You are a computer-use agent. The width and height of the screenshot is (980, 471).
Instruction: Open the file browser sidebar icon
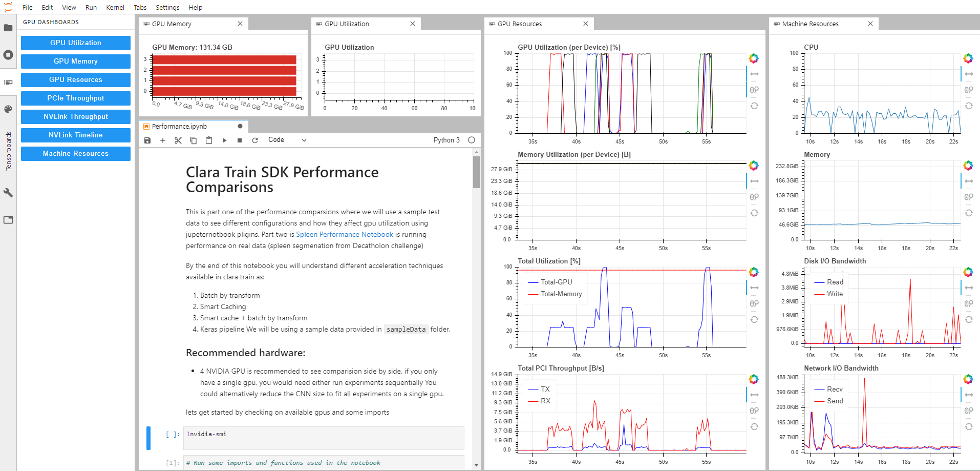click(x=8, y=28)
